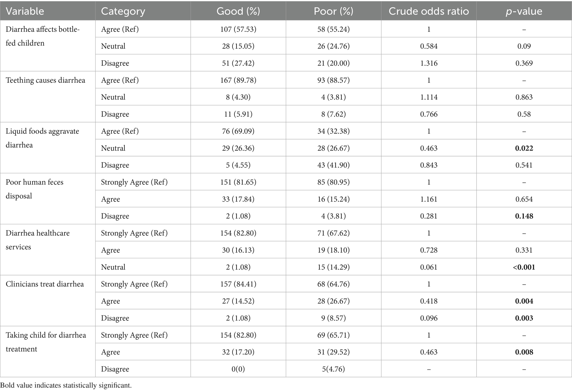Select the bold '0.022' p-value cell

pyautogui.click(x=524, y=148)
